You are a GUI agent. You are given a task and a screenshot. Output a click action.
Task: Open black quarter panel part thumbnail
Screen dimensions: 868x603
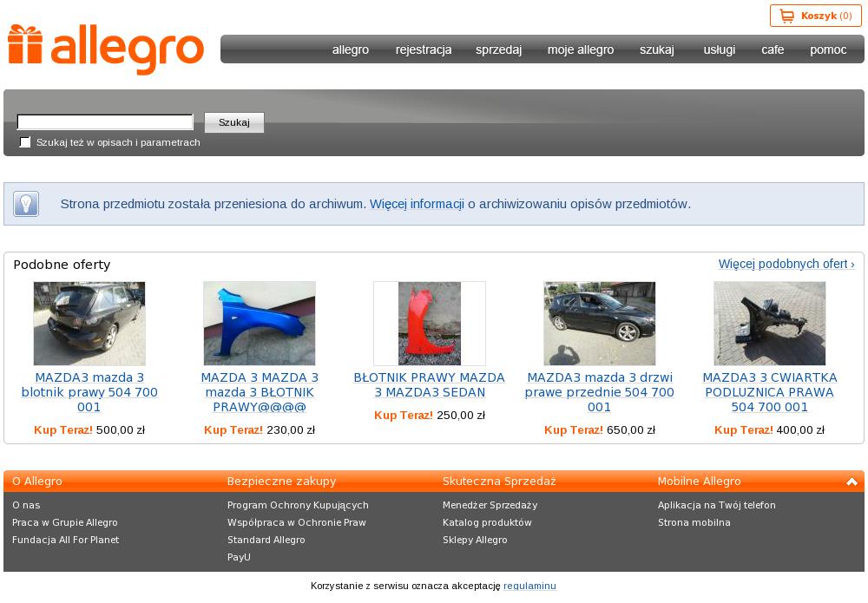[x=769, y=323]
